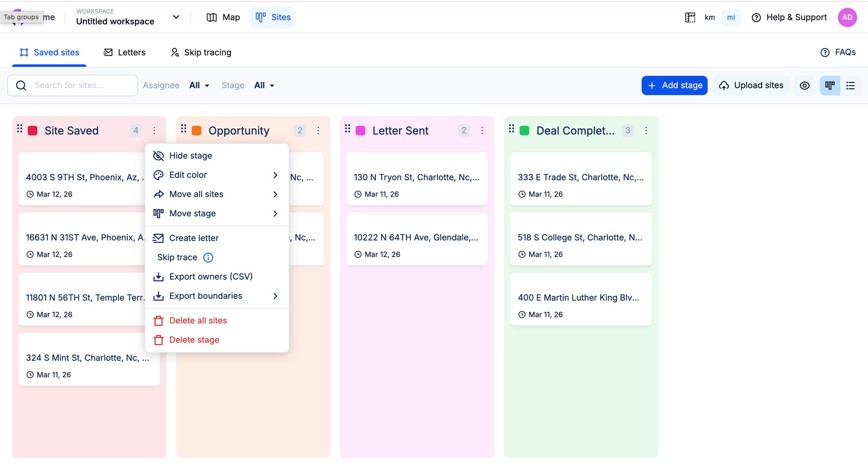Click the Add stage button

(674, 85)
